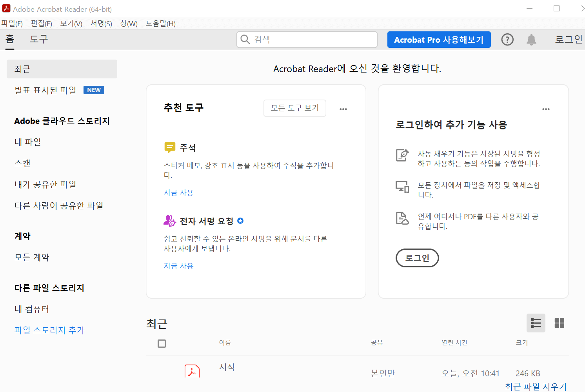Screen dimensions: 585x392
Task: Click the share PDF document icon
Action: click(402, 218)
